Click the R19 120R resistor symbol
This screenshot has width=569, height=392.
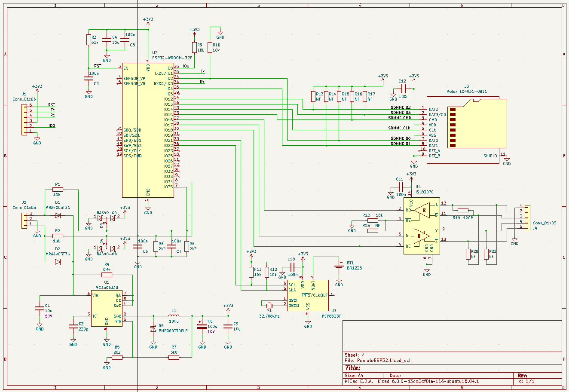pos(463,210)
